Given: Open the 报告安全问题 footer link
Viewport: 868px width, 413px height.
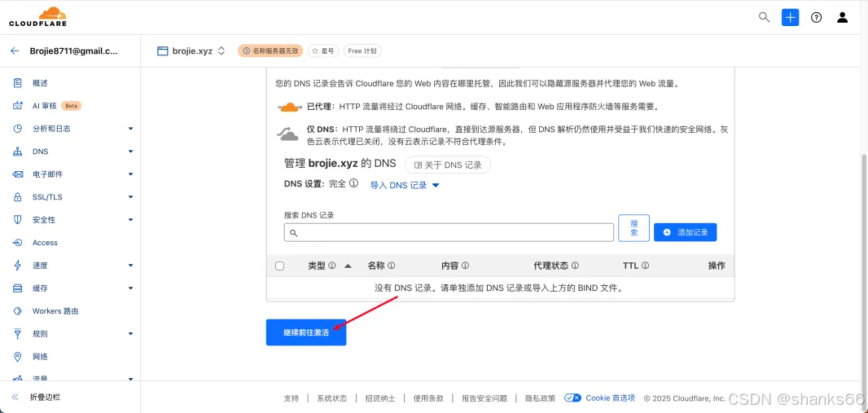Looking at the screenshot, I should [x=484, y=398].
